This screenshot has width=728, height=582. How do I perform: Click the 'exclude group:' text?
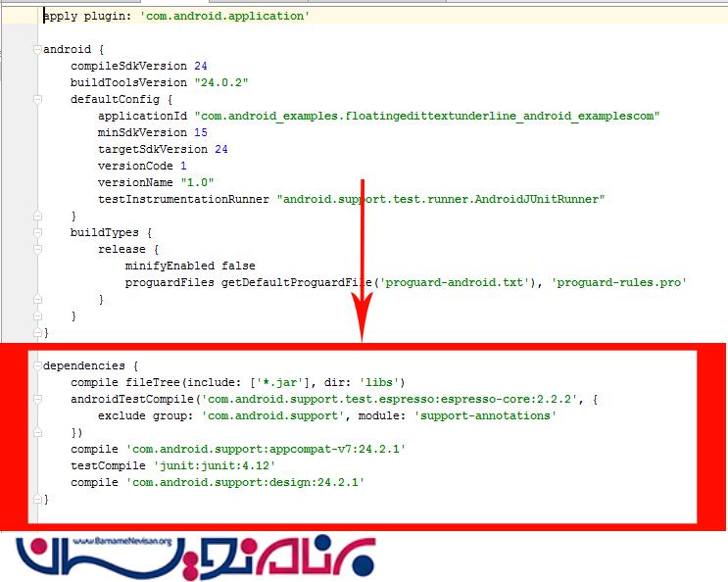(x=146, y=415)
